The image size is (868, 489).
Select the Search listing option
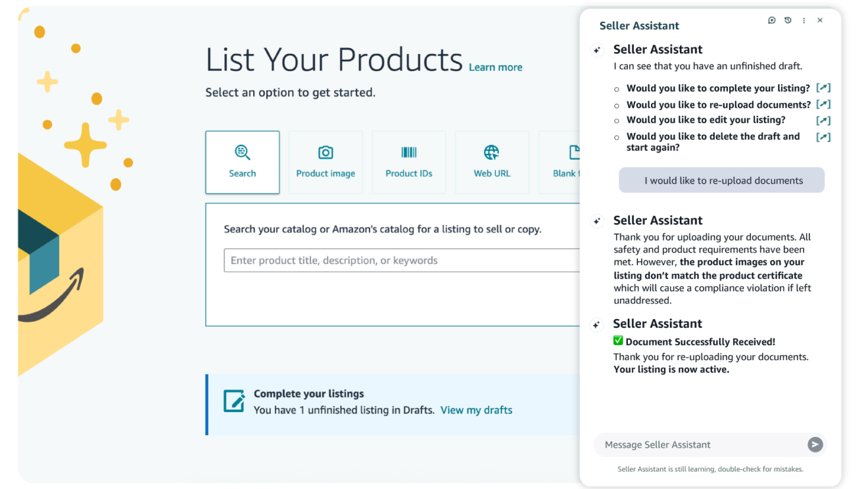point(243,162)
